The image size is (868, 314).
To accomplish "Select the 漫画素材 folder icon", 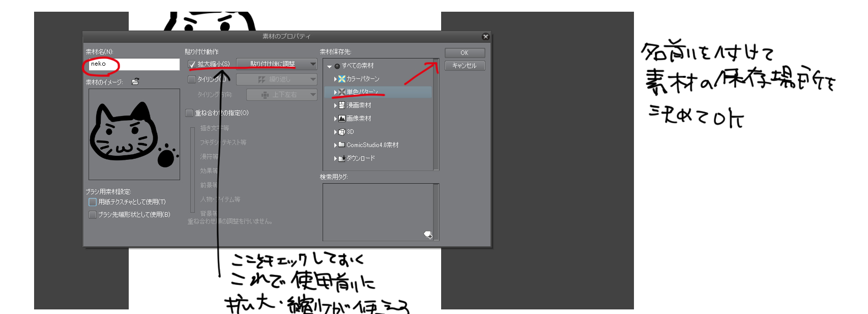I will coord(342,105).
